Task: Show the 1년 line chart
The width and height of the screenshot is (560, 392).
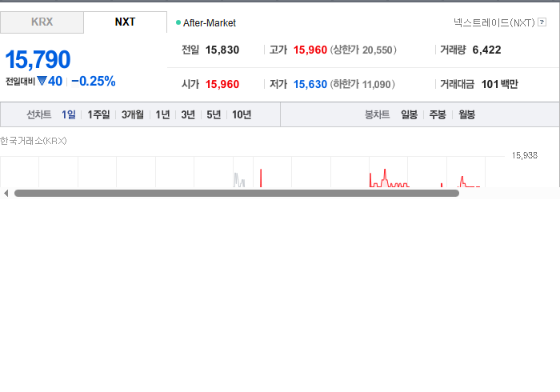Action: point(162,114)
